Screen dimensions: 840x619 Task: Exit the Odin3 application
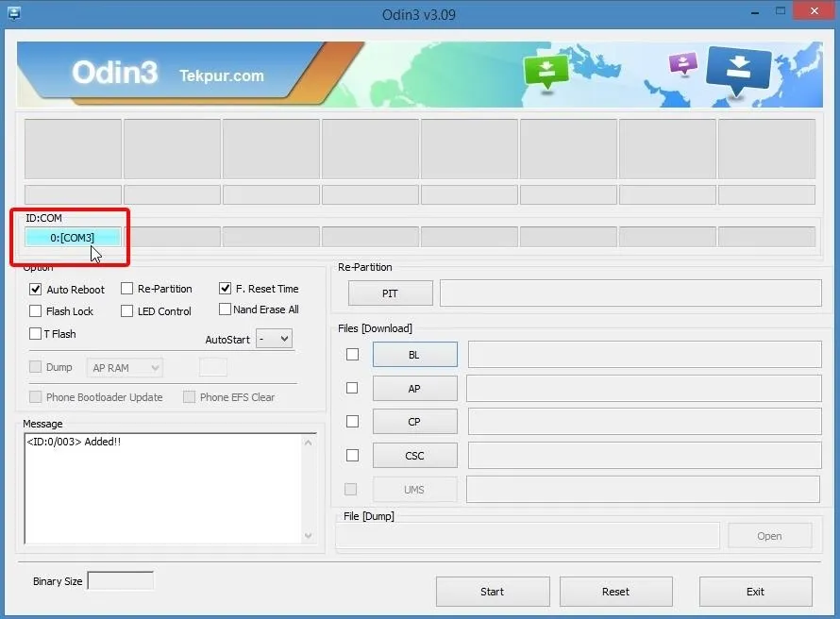(x=756, y=592)
